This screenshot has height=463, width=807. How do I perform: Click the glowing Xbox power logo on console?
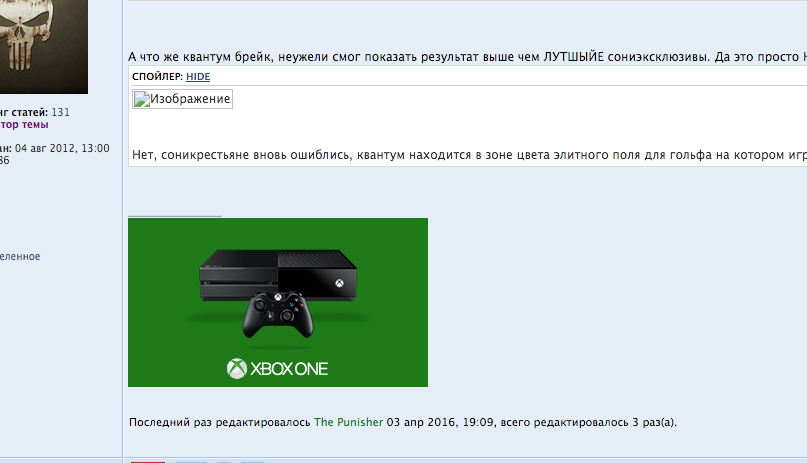coord(339,283)
